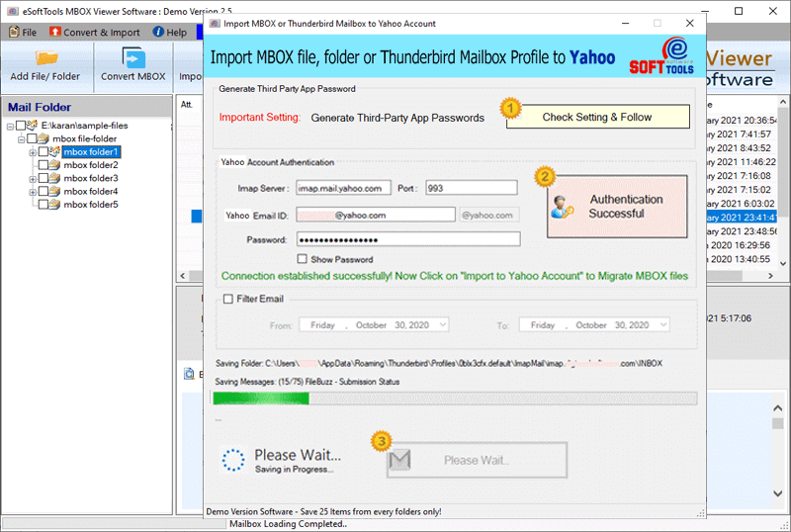Image resolution: width=791 pixels, height=532 pixels.
Task: Click the saving messages progress bar
Action: point(455,399)
